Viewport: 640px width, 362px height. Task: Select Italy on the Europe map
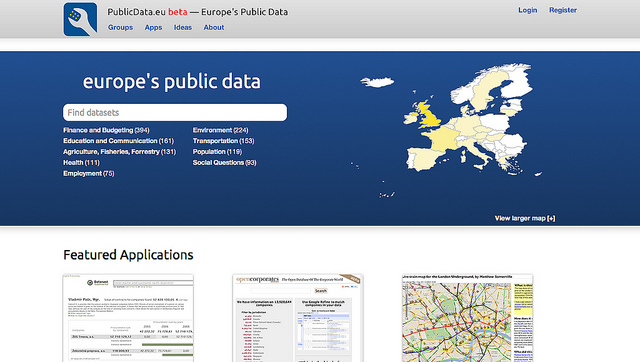(478, 150)
